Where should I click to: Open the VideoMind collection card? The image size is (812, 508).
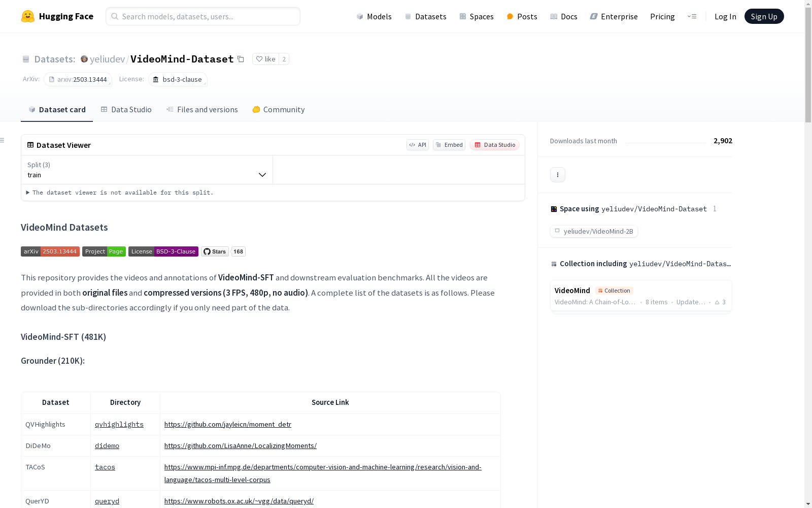(641, 296)
